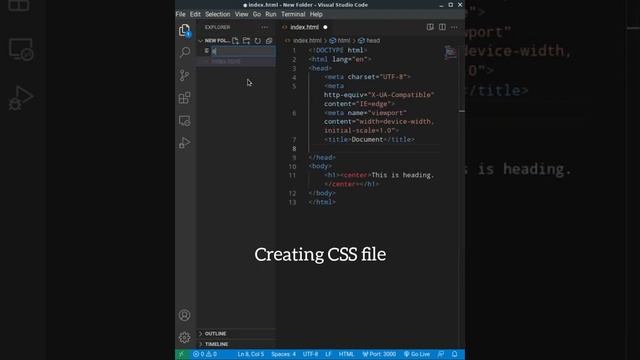Expand the TIMELINE section

click(x=216, y=344)
